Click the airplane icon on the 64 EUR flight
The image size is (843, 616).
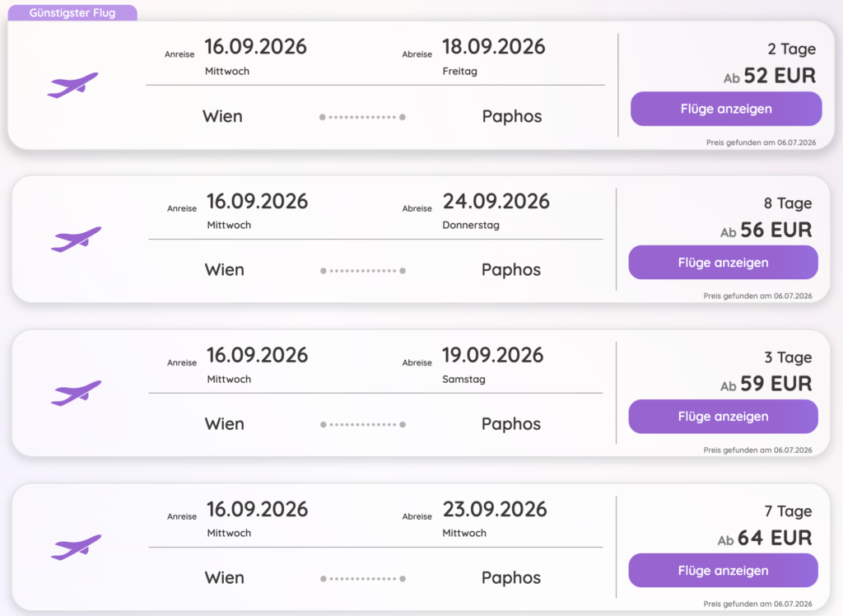click(76, 547)
